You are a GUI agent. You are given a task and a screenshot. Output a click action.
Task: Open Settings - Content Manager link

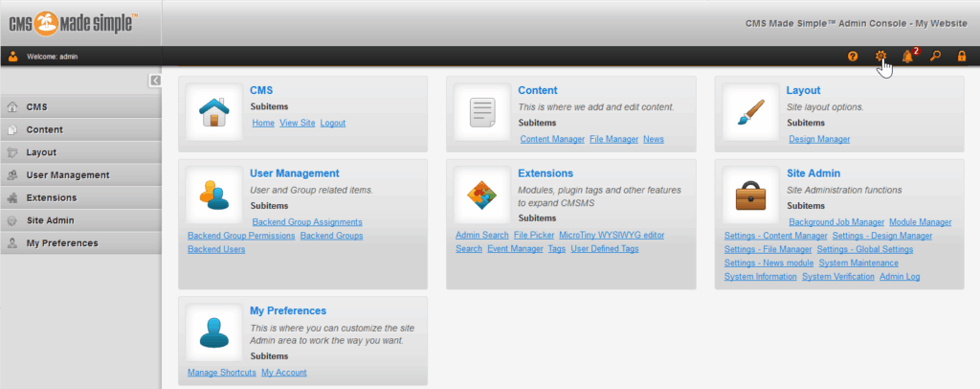(775, 236)
